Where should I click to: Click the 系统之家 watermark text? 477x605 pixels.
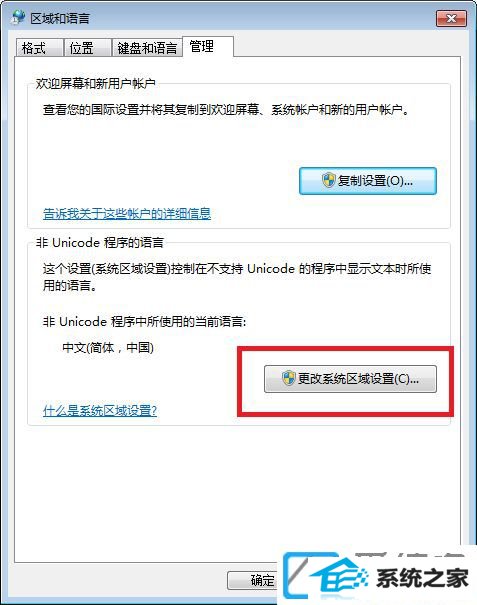click(x=422, y=578)
